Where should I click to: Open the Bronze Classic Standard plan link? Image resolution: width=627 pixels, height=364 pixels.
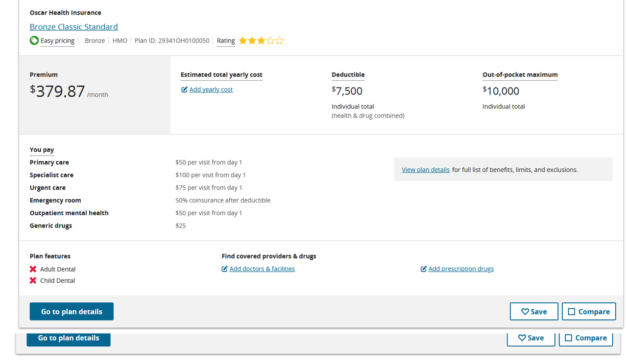[x=74, y=27]
